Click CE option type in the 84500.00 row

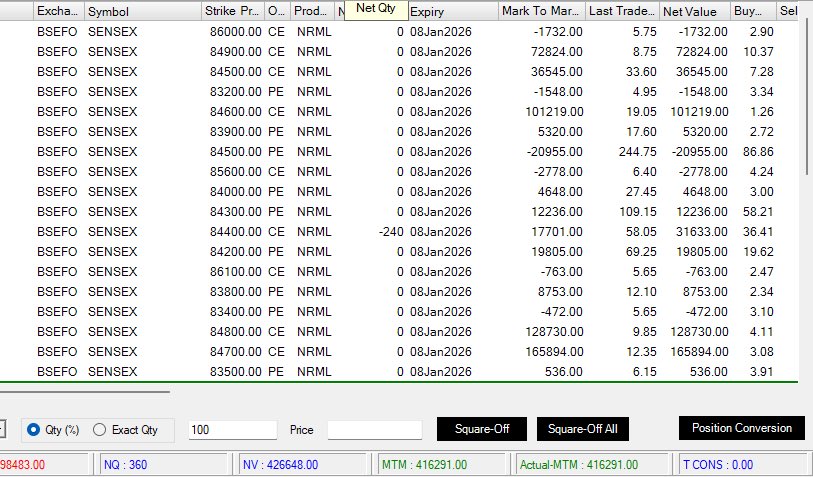(x=276, y=72)
